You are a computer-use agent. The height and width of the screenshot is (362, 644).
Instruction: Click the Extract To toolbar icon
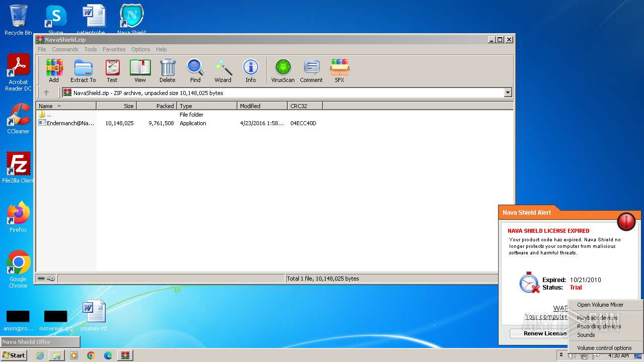(x=83, y=70)
